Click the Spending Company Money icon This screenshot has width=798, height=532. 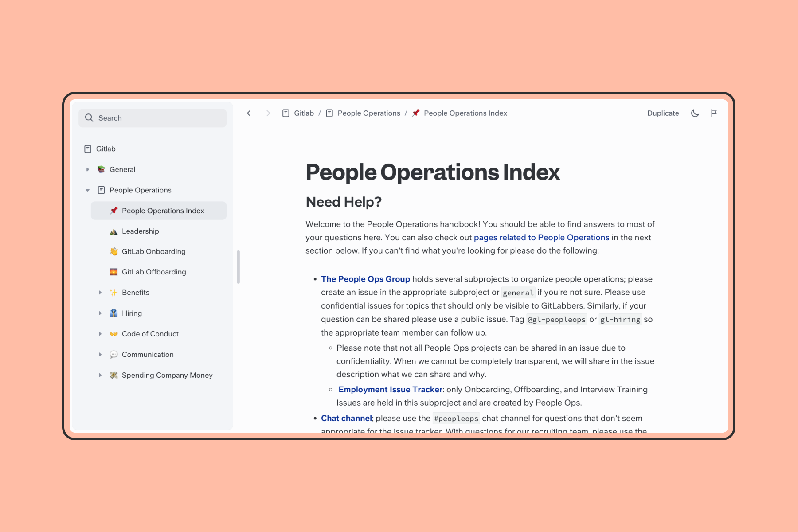(114, 376)
